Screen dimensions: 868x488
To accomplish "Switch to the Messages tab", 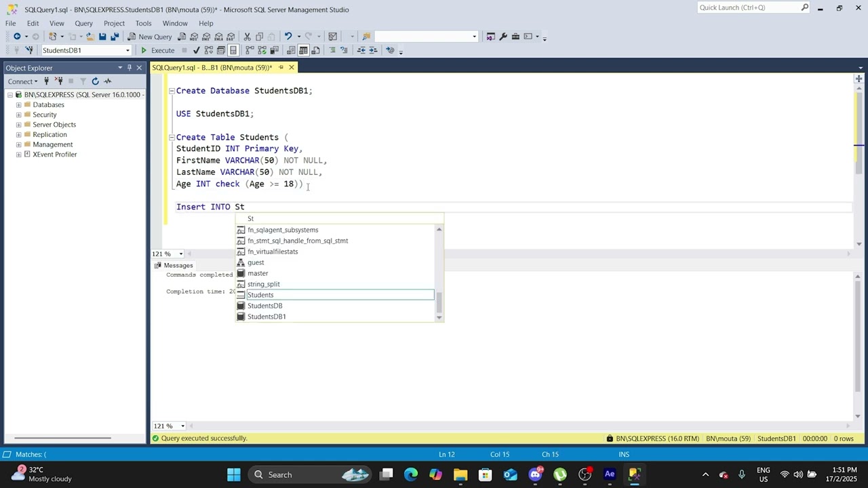I will [x=174, y=266].
